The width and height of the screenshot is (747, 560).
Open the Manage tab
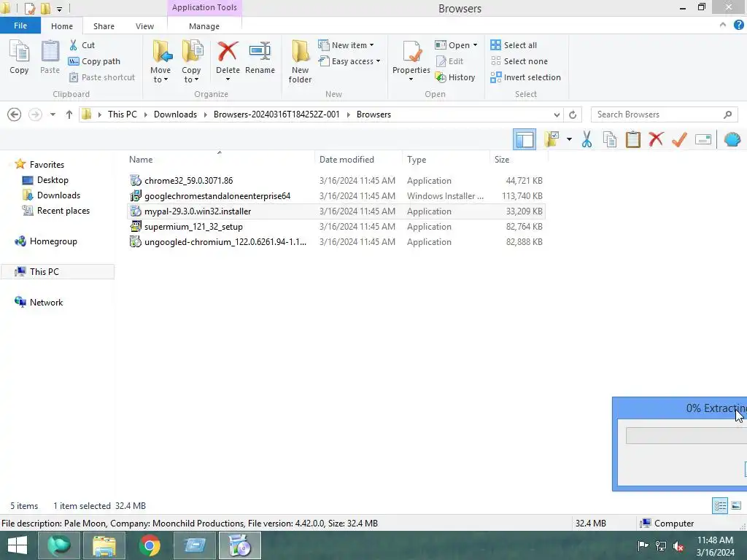[204, 26]
